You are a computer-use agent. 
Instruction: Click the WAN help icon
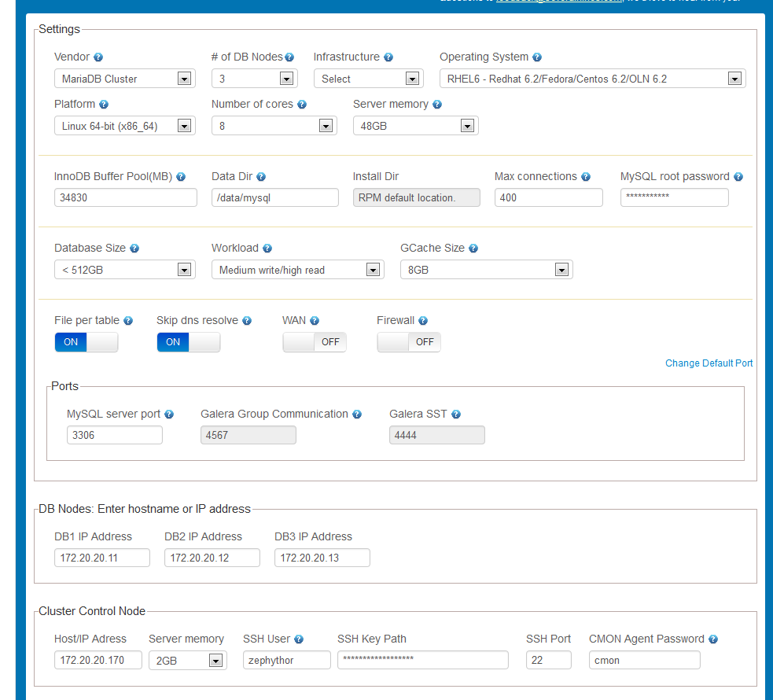315,321
